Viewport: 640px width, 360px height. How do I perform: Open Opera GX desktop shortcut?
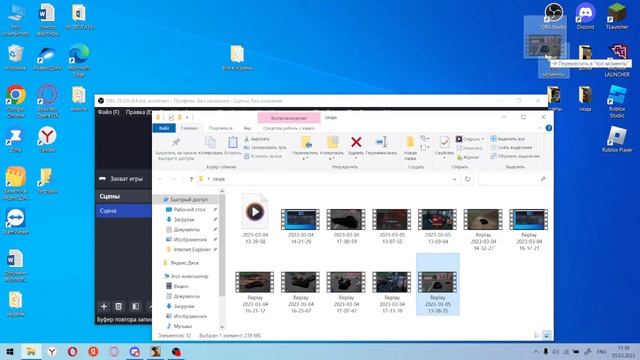(47, 101)
